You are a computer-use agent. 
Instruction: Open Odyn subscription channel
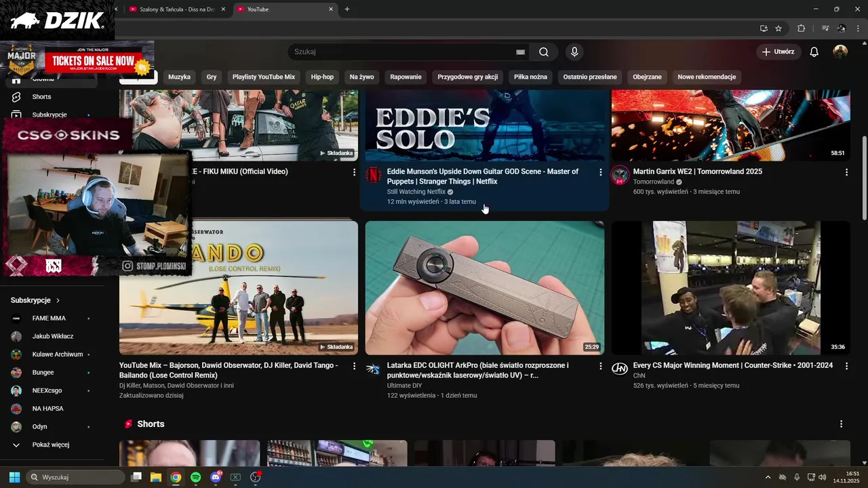[51, 427]
